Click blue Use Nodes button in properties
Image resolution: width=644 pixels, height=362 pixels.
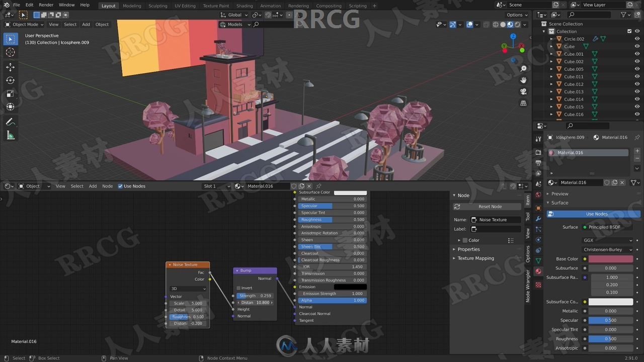coord(594,214)
